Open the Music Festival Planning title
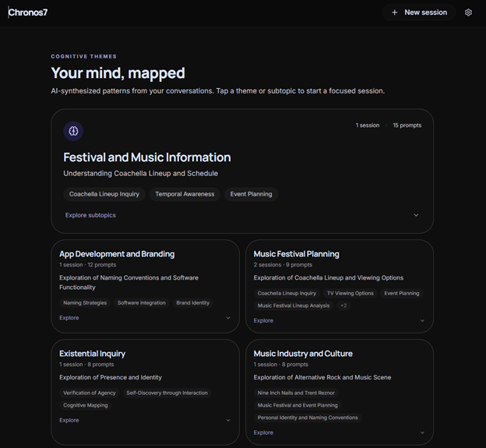 [x=296, y=254]
